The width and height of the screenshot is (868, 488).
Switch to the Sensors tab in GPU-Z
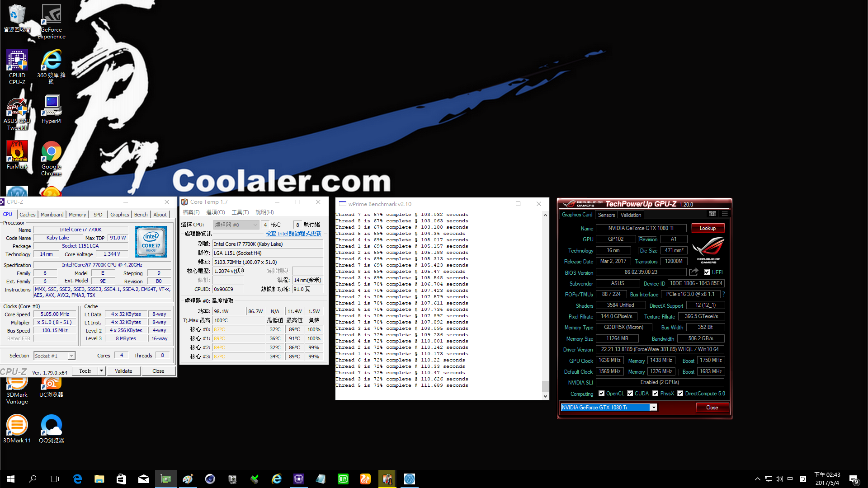click(606, 215)
